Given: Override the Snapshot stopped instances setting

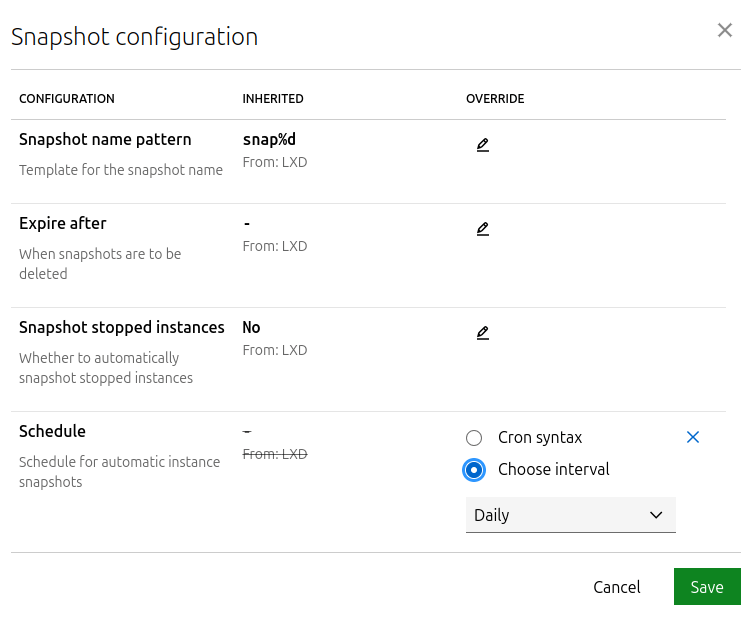Looking at the screenshot, I should tap(482, 333).
